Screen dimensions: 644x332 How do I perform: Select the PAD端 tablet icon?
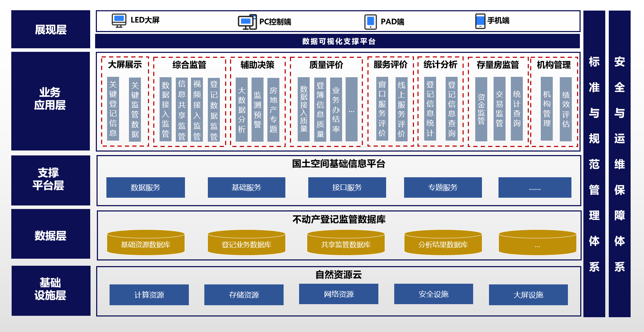pos(370,22)
